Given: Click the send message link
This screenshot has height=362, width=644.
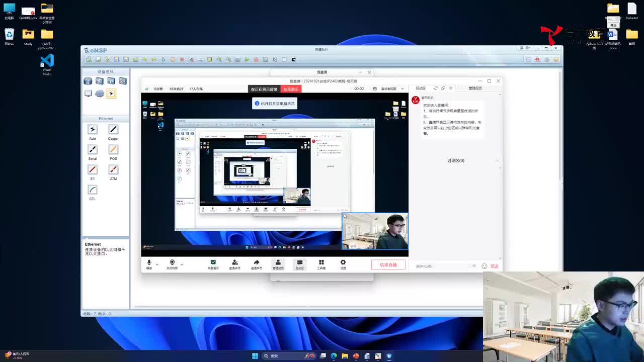Looking at the screenshot, I should pyautogui.click(x=495, y=266).
